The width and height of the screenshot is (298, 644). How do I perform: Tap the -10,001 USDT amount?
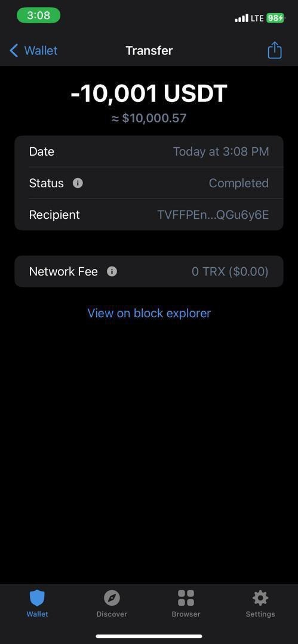pos(149,93)
